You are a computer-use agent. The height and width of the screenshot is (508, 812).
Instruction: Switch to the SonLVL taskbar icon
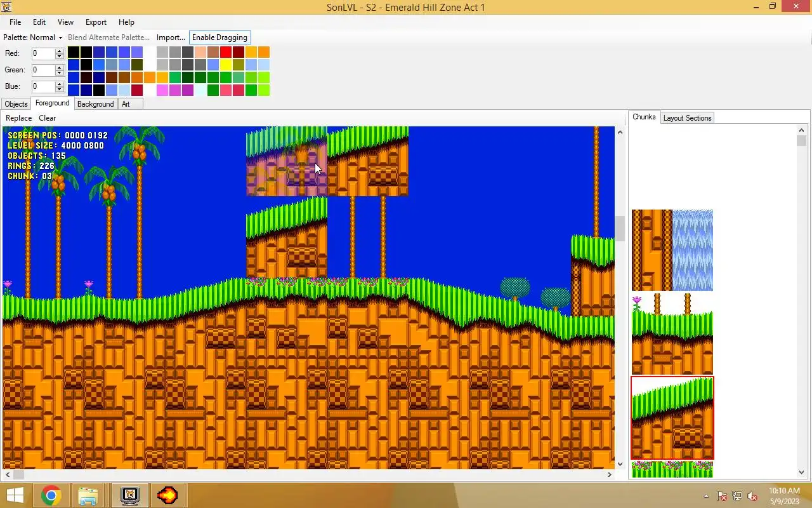129,495
